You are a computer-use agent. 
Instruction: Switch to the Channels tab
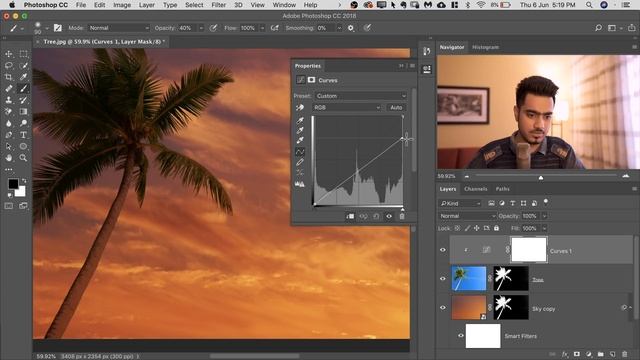[x=476, y=189]
